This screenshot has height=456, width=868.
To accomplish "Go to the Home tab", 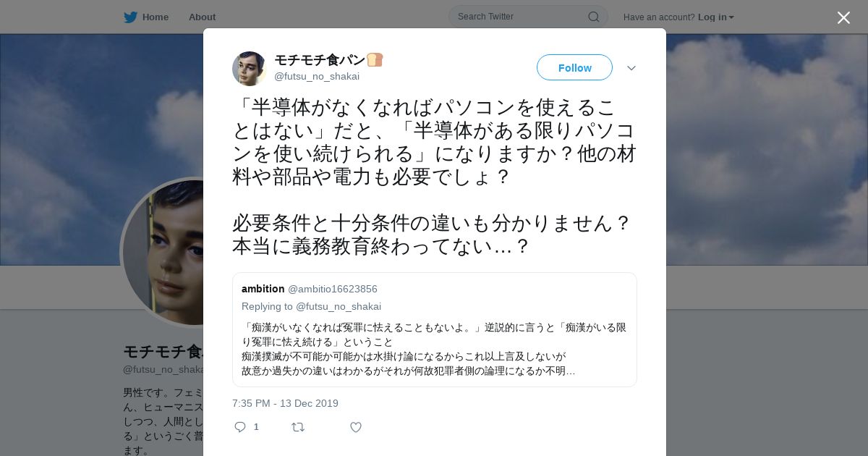I will tap(146, 17).
